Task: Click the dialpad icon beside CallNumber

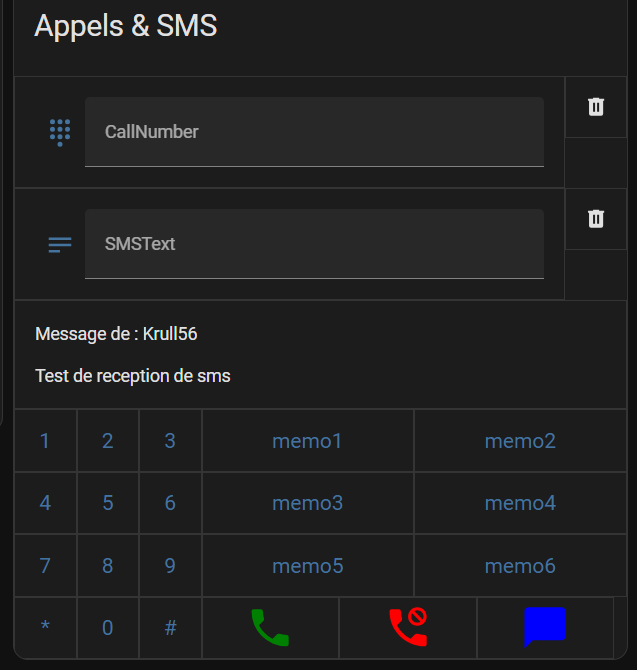Action: [x=60, y=132]
